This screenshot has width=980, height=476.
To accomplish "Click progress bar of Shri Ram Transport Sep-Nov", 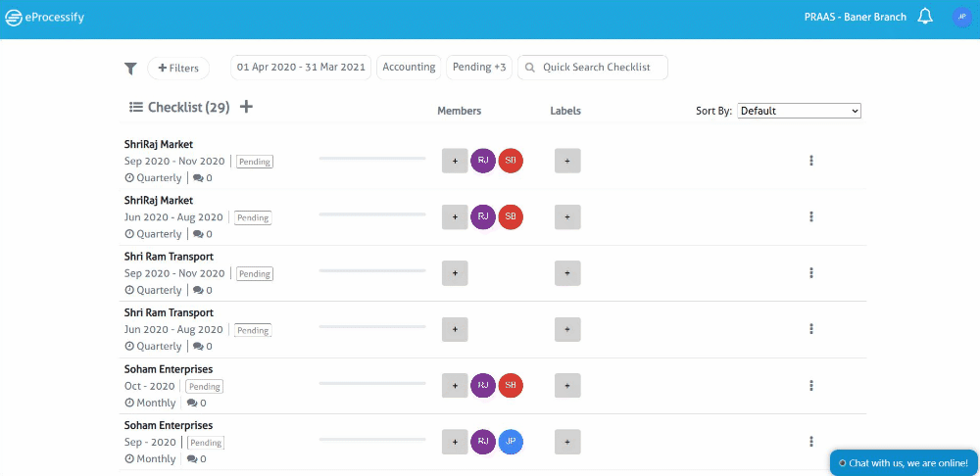I will pos(372,271).
